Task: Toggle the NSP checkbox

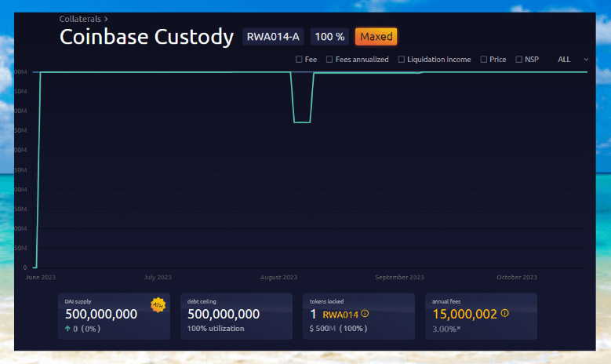Action: coord(519,60)
